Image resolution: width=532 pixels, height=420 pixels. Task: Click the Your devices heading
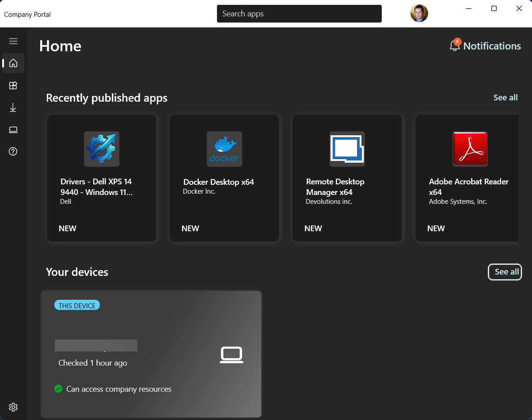pos(77,272)
